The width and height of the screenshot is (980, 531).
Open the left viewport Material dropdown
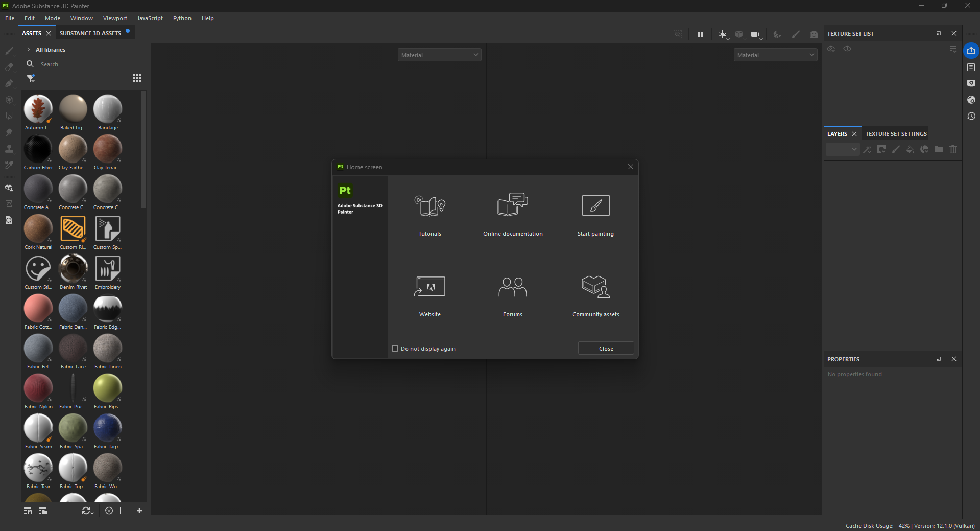440,55
